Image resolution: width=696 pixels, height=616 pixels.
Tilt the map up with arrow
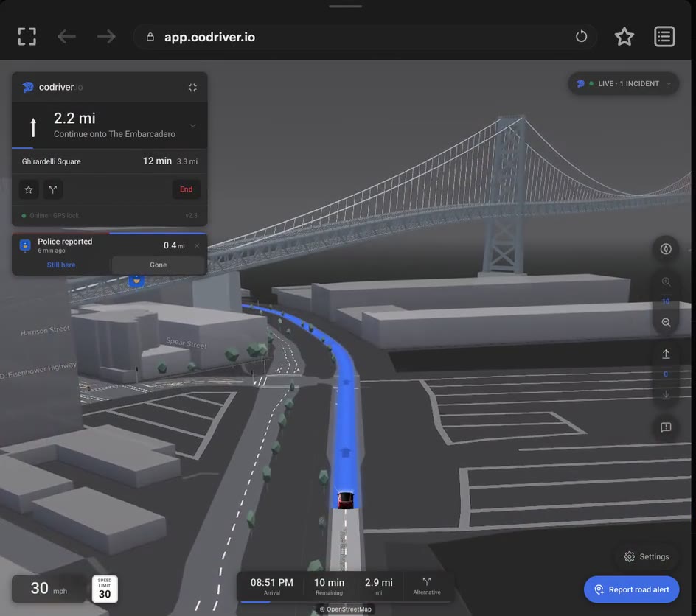[x=666, y=354]
